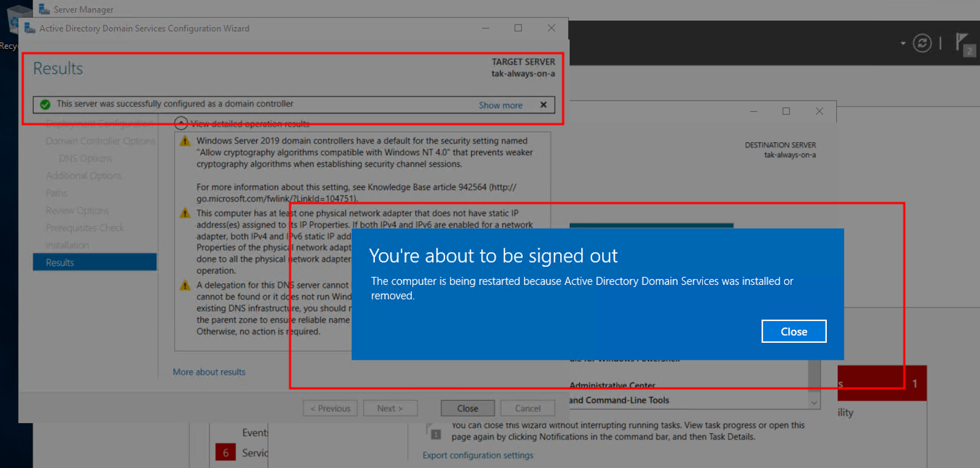Click scrollbar down arrow in feature list
The height and width of the screenshot is (468, 980).
(x=815, y=403)
